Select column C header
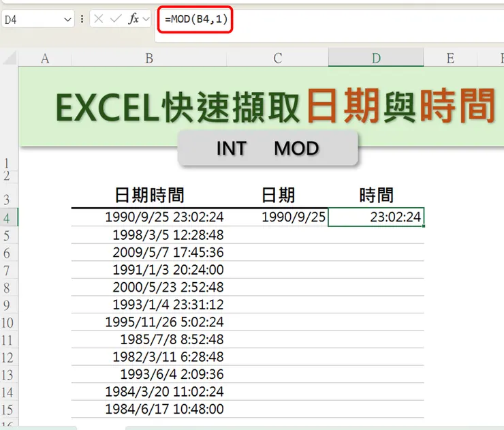Image resolution: width=504 pixels, height=430 pixels. click(278, 58)
